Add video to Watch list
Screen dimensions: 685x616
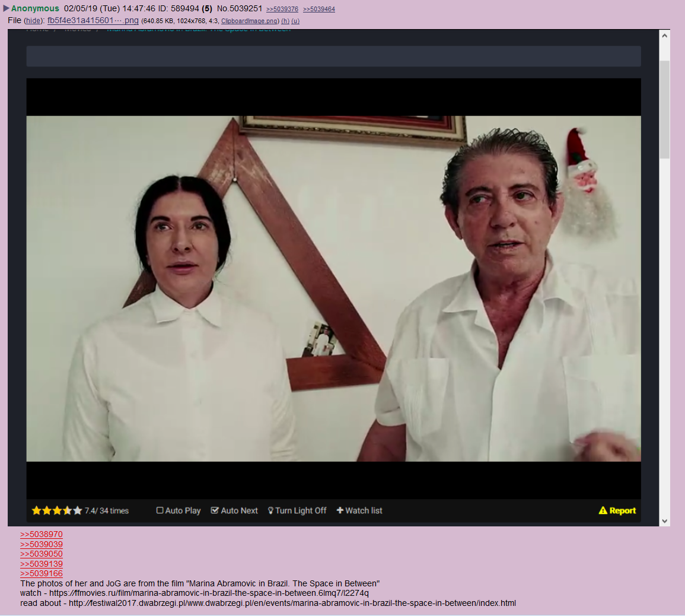[x=359, y=510]
